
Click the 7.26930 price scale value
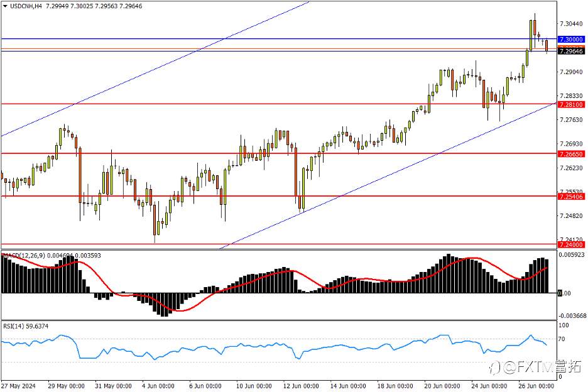tap(571, 144)
